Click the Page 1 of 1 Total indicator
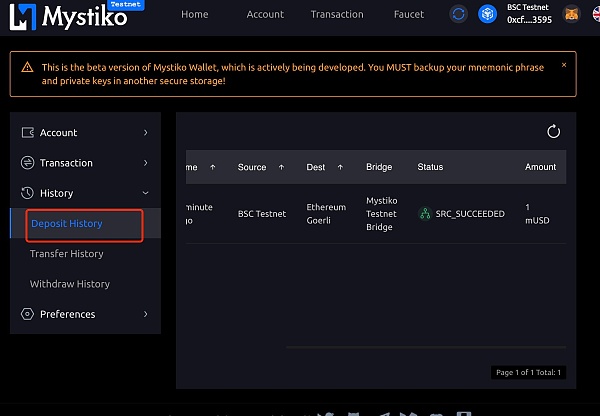This screenshot has width=600, height=416. click(528, 372)
